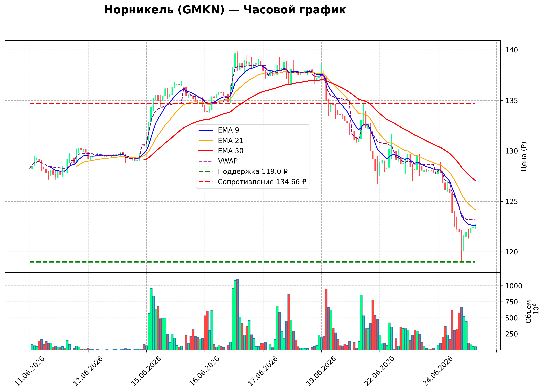545x392 pixels.
Task: Click the Объём axis label
Action: pos(528,311)
